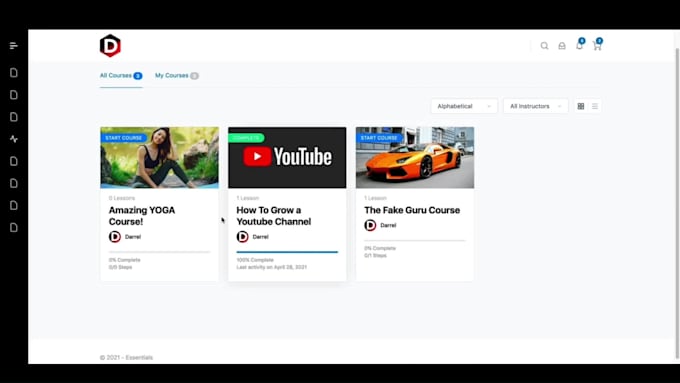Click Darrel name under Amazing YOGA Course
This screenshot has width=680, height=383.
point(133,237)
